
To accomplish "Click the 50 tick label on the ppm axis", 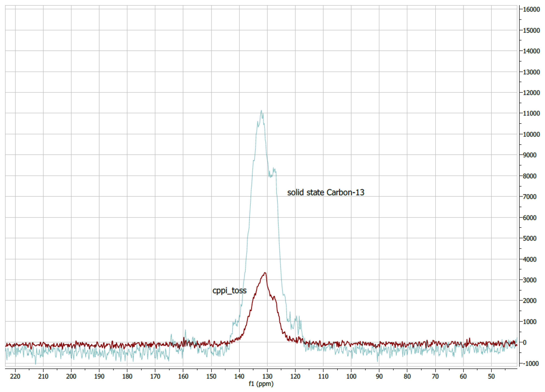I will (x=491, y=376).
